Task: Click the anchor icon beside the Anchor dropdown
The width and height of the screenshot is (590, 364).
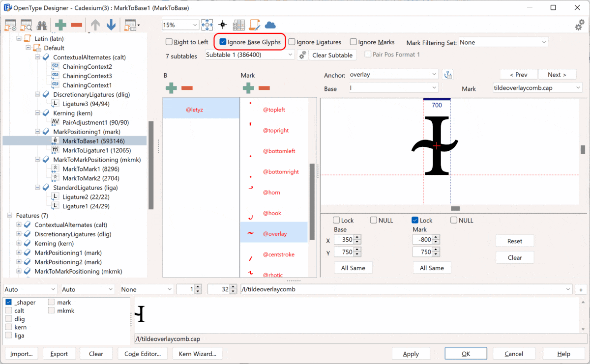Action: [447, 75]
